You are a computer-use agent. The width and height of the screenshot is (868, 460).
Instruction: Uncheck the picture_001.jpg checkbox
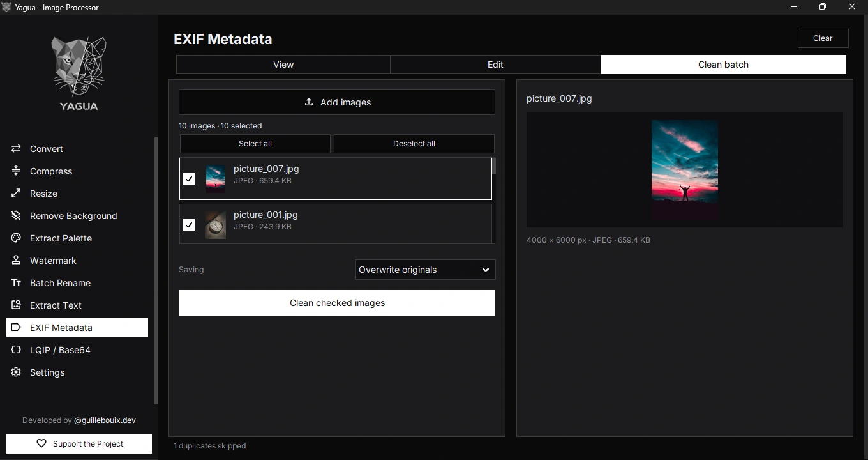pos(189,225)
